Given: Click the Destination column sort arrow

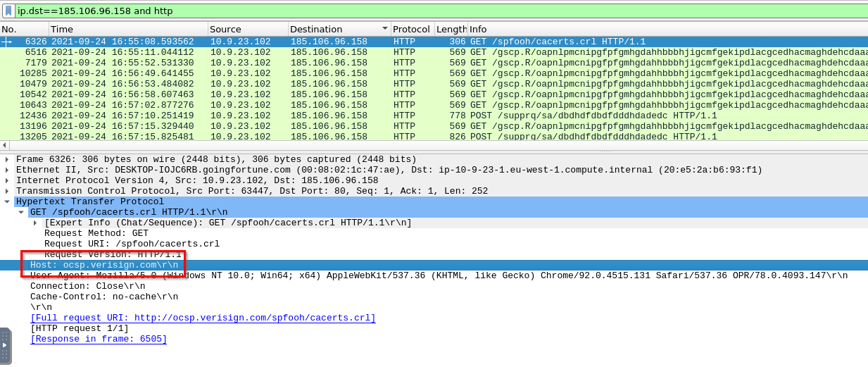Looking at the screenshot, I should coord(384,29).
